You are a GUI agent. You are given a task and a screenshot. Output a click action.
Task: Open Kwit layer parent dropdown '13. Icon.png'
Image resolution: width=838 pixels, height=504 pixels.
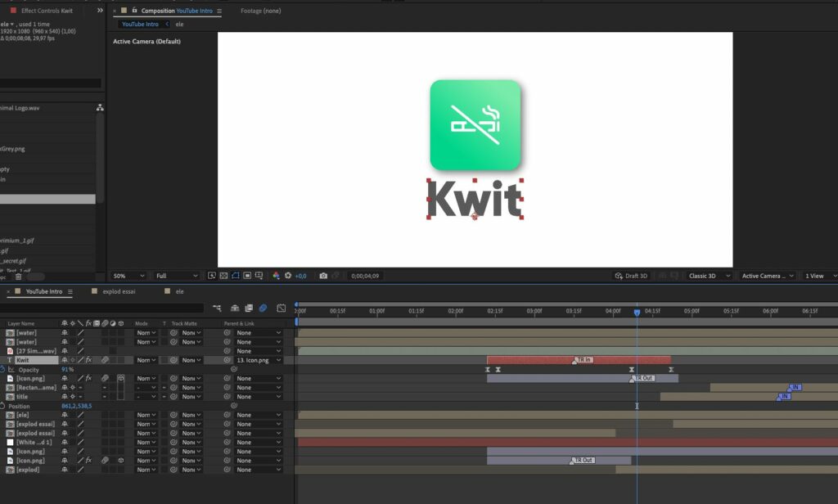258,360
